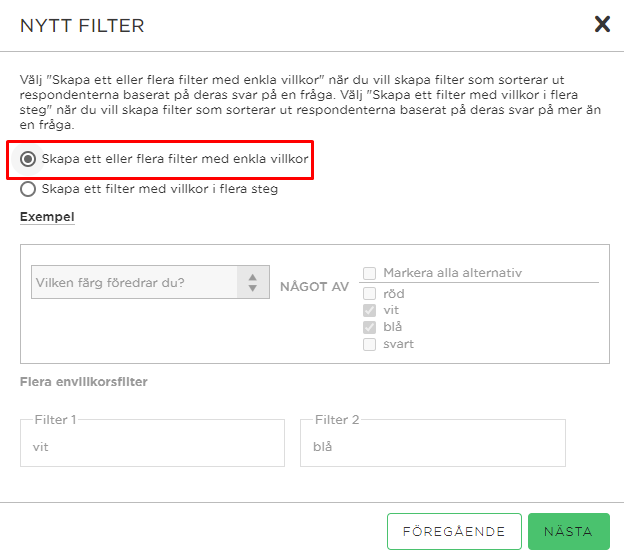Screen dimensions: 624x554
Task: Click the 'NÅGOT AV' condition label
Action: point(314,287)
